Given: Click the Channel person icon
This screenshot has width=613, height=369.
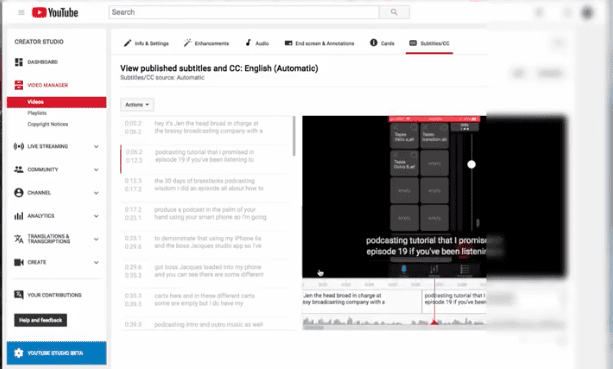Looking at the screenshot, I should point(18,192).
